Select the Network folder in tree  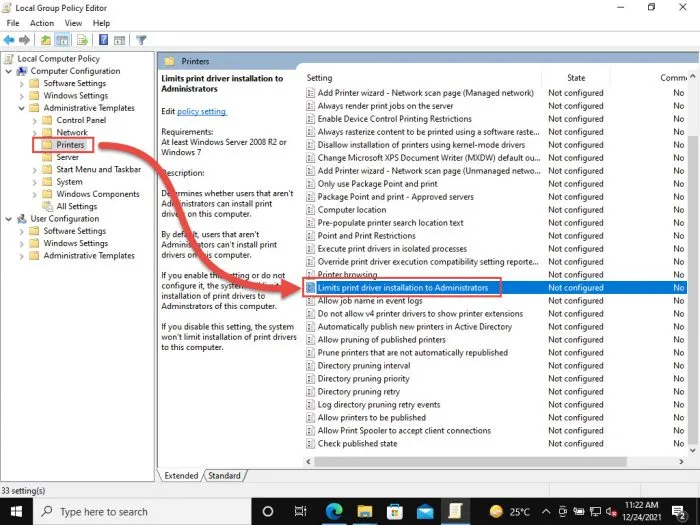(x=72, y=133)
